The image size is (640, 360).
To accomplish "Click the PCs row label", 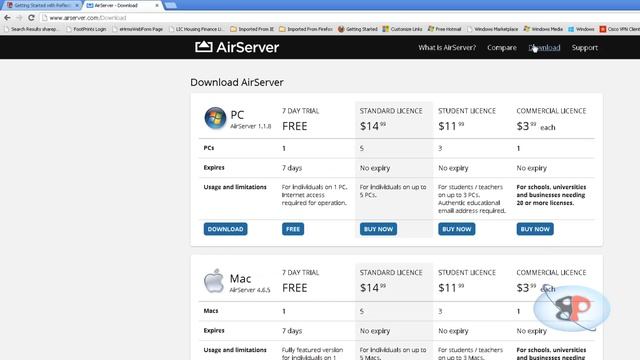I will pos(209,148).
